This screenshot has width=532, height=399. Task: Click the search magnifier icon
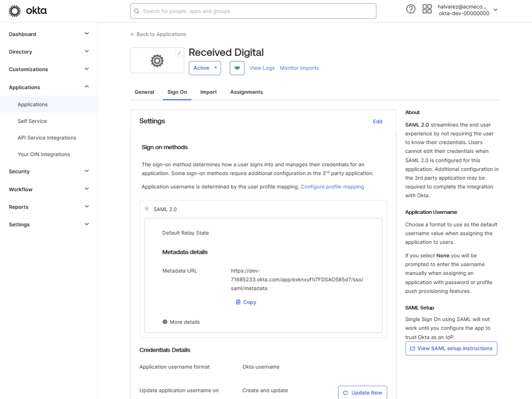pos(137,11)
